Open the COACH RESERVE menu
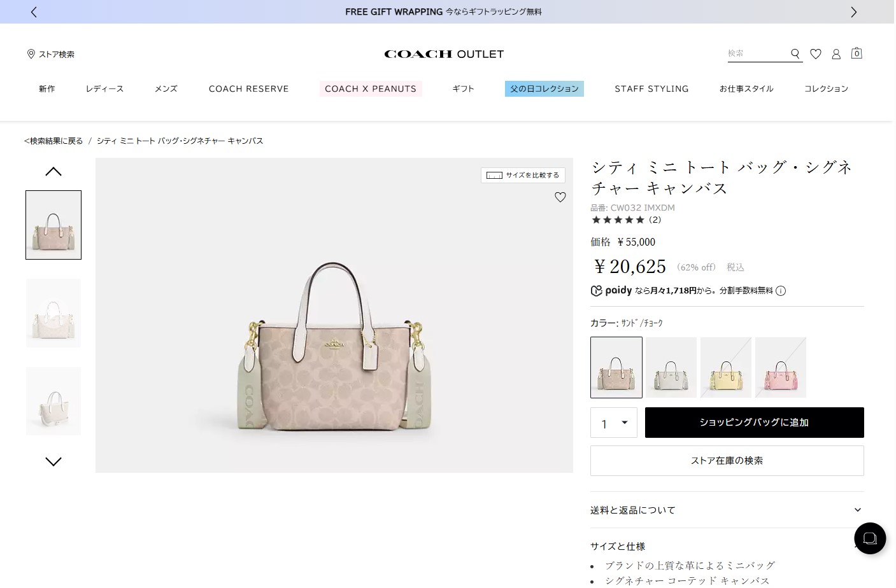Image resolution: width=896 pixels, height=588 pixels. 249,88
